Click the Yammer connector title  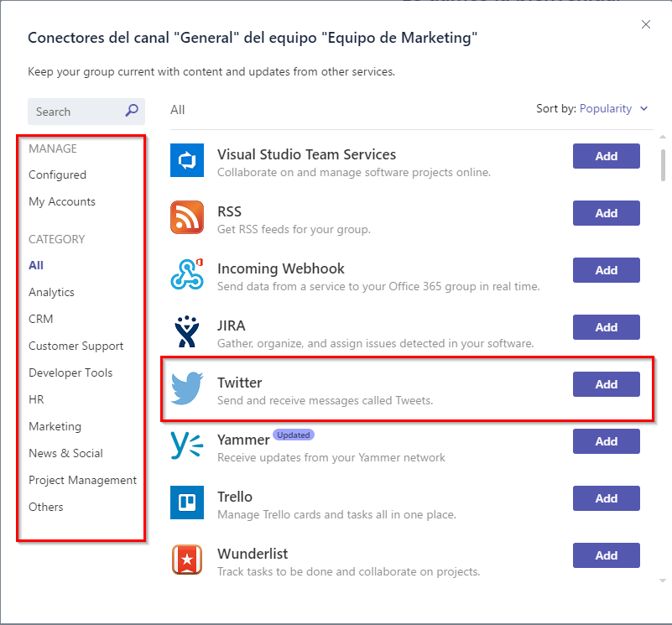[243, 440]
